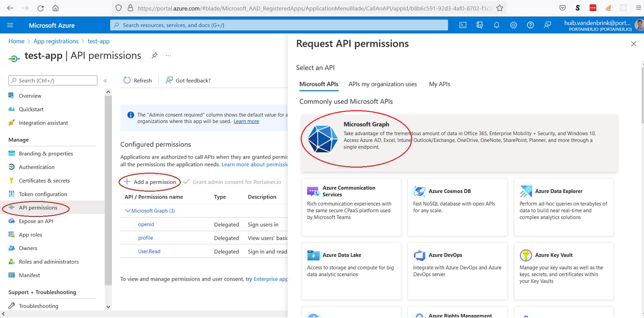Open the more options ellipsis beside the pin
This screenshot has width=644, height=318.
168,55
